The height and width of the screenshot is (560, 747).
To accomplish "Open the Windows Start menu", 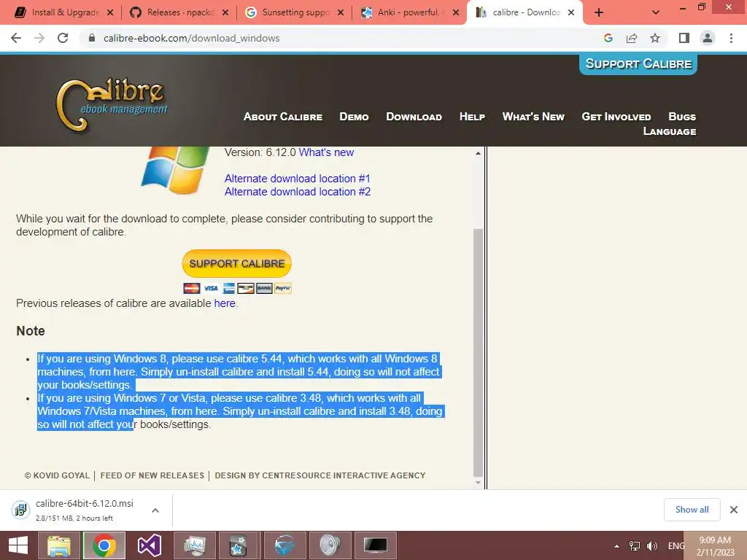I will pyautogui.click(x=18, y=545).
